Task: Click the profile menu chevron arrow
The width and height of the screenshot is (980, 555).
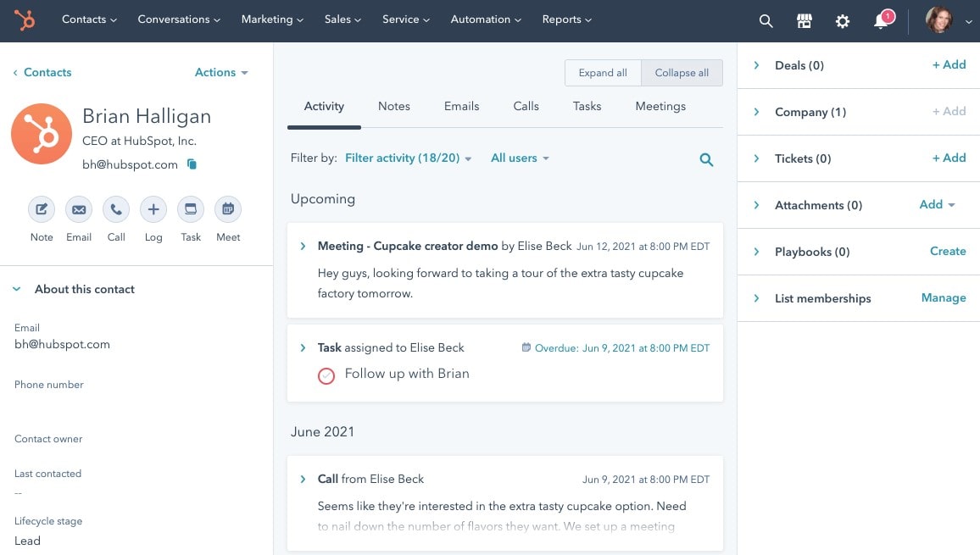Action: (968, 21)
